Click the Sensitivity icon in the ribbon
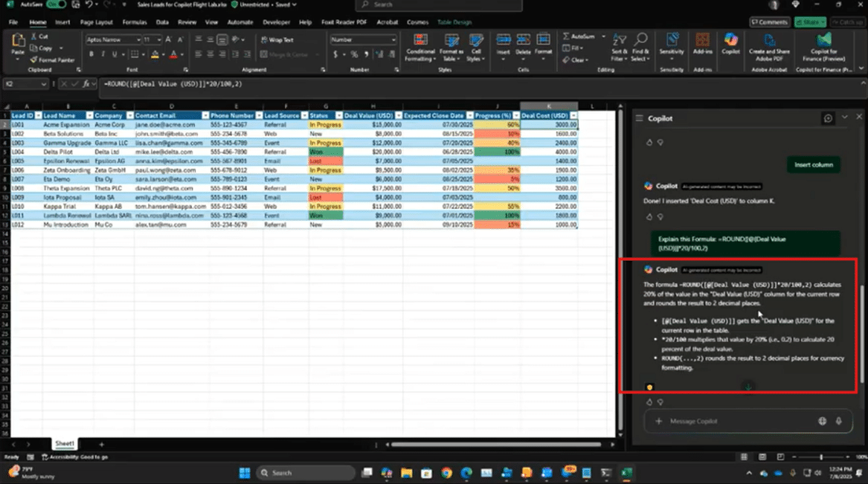This screenshot has width=868, height=484. (672, 43)
